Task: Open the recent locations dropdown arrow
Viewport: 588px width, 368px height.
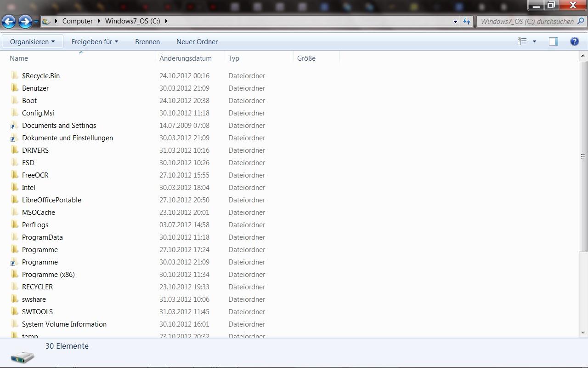Action: coord(36,22)
